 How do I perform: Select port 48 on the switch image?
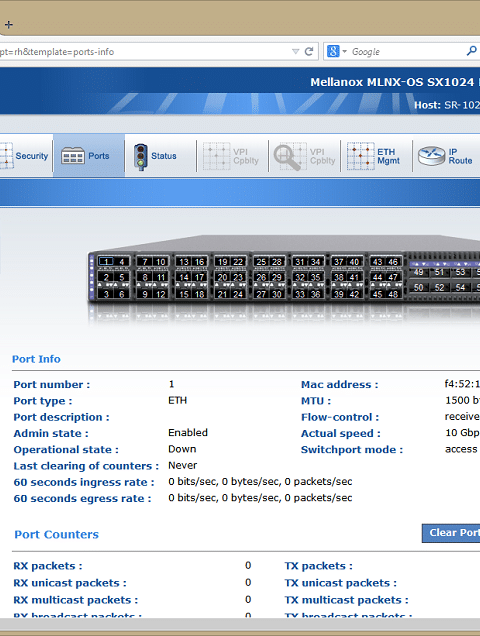click(x=393, y=294)
